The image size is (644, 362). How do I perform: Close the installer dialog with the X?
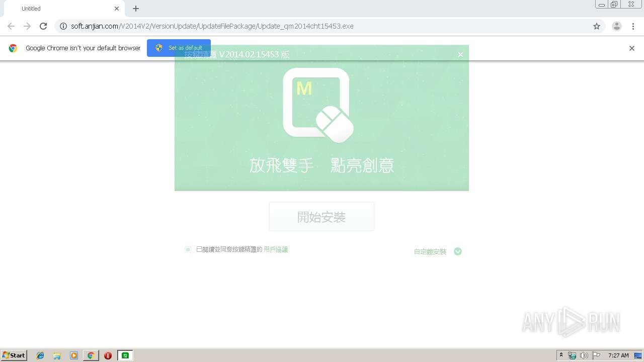(460, 54)
